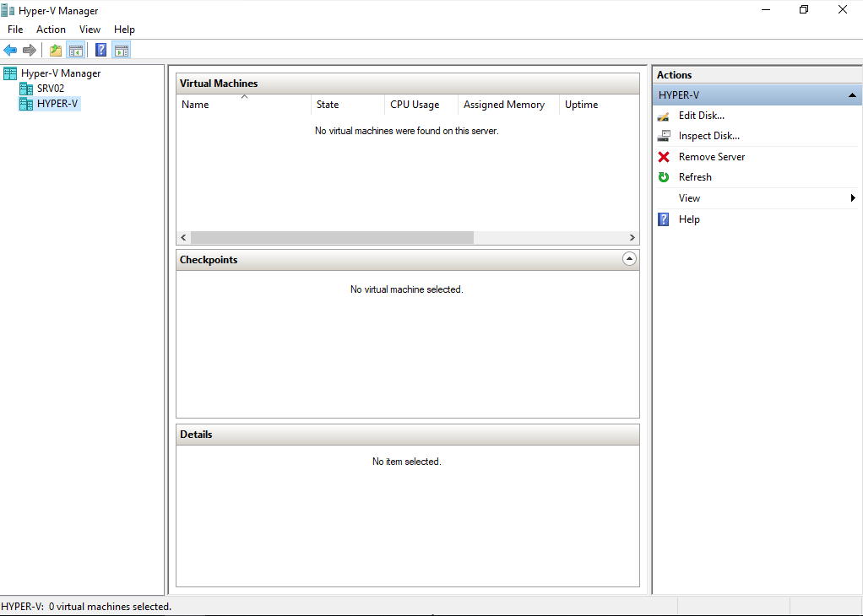Click the Refresh action for HYPER-V
This screenshot has width=863, height=616.
click(x=695, y=176)
